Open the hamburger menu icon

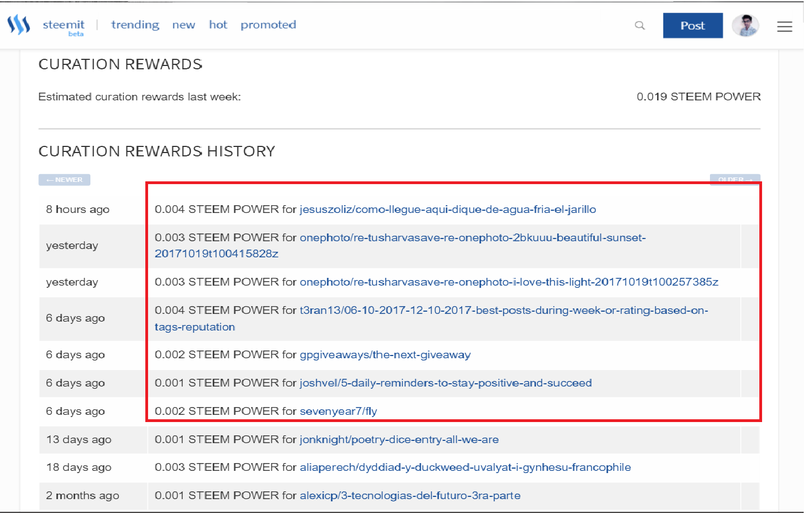(784, 26)
